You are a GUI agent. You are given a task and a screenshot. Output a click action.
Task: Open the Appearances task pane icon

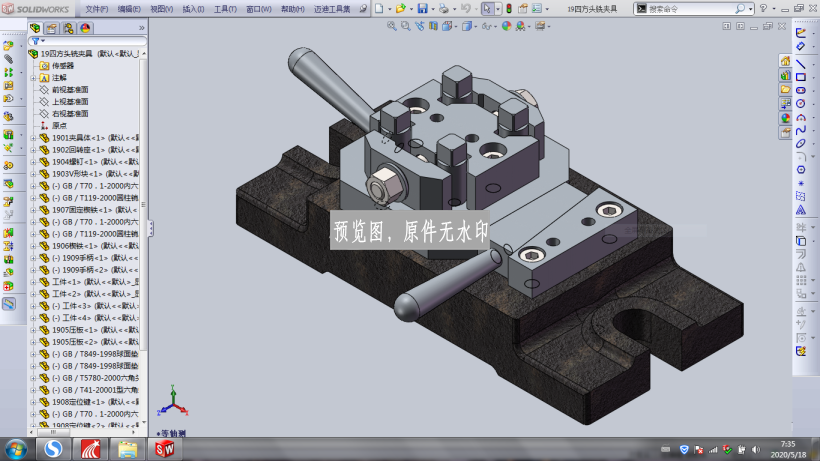tap(785, 118)
